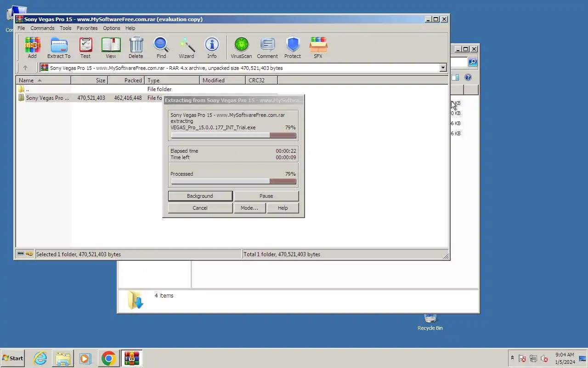Screen dimensions: 588x368
Task: Click the Processed total progress bar
Action: click(233, 182)
